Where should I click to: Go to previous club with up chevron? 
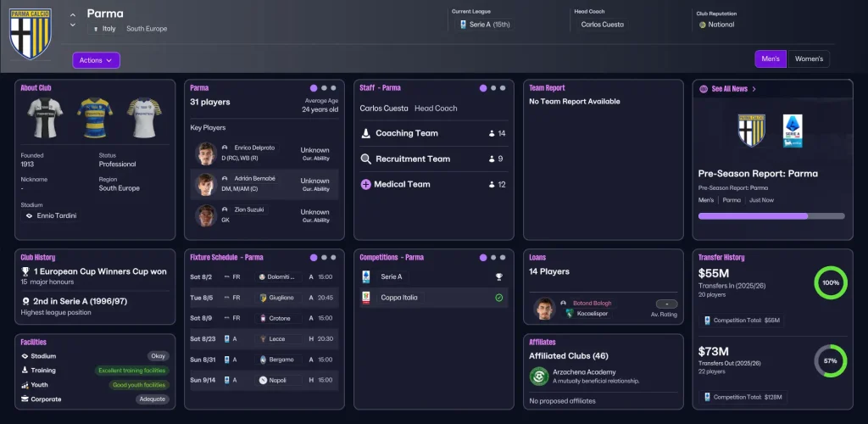pyautogui.click(x=73, y=14)
